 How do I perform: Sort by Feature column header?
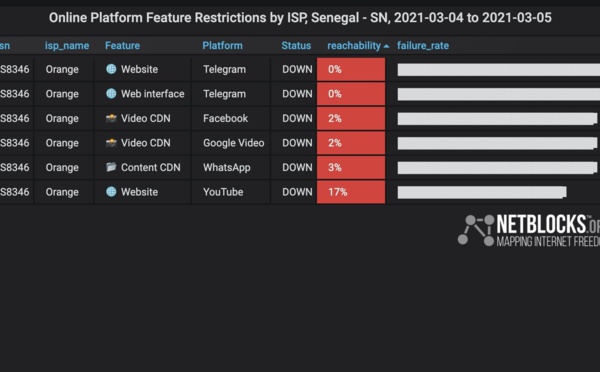[122, 46]
